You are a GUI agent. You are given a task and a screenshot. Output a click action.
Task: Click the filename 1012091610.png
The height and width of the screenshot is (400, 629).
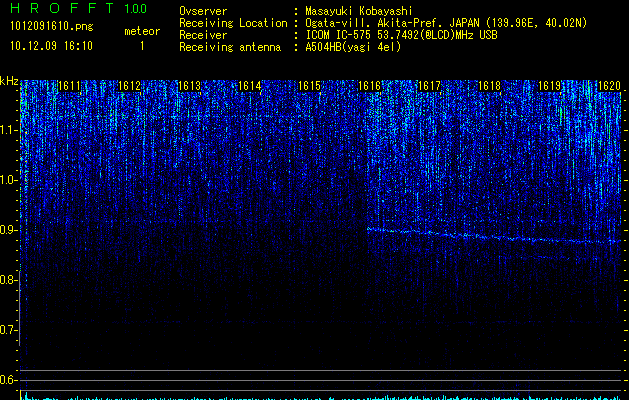[51, 27]
